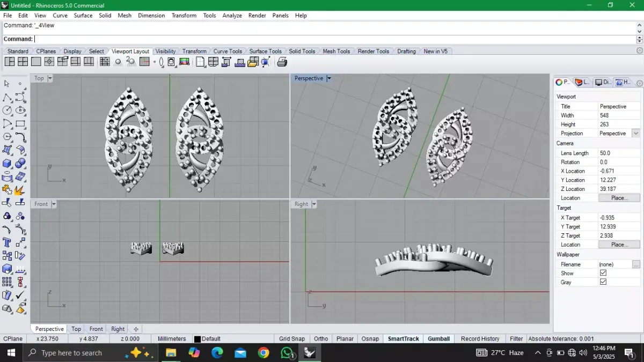Viewport: 644px width, 362px height.
Task: Select the Polygon tool
Action: click(8, 137)
